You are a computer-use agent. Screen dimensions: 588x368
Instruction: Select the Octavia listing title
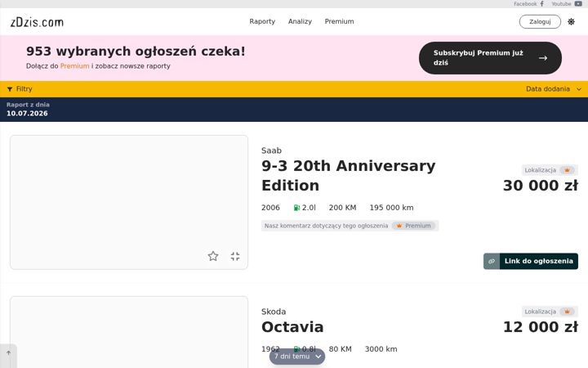(292, 327)
